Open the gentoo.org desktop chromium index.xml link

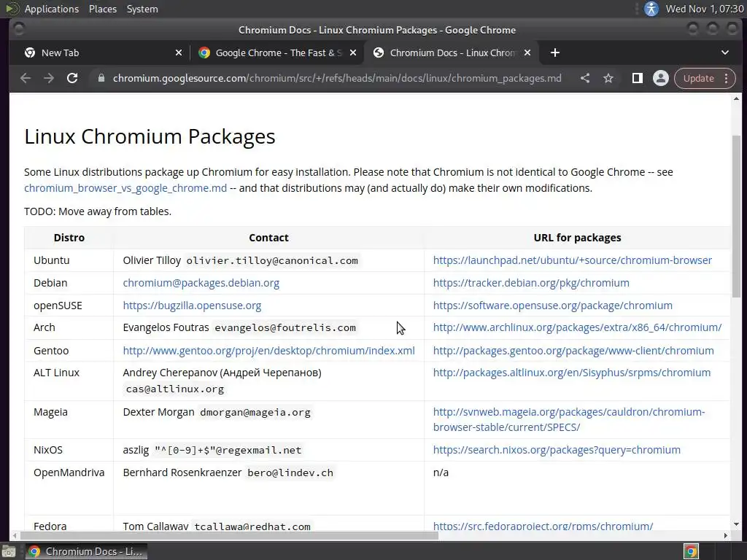click(x=268, y=351)
